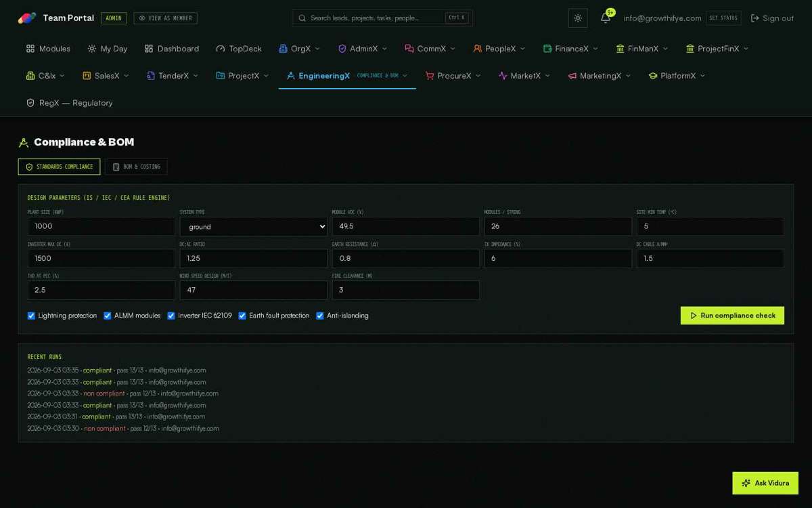Viewport: 812px width, 508px height.
Task: Switch to Standards Compliance tab
Action: (59, 167)
